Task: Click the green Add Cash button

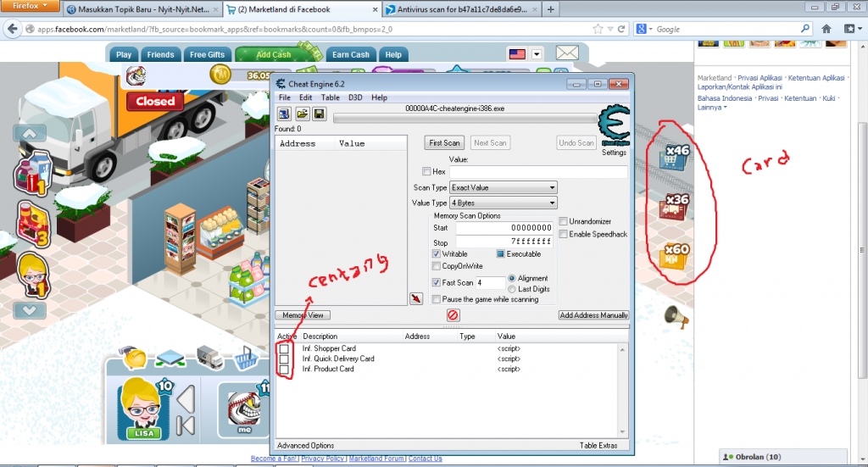Action: click(274, 54)
